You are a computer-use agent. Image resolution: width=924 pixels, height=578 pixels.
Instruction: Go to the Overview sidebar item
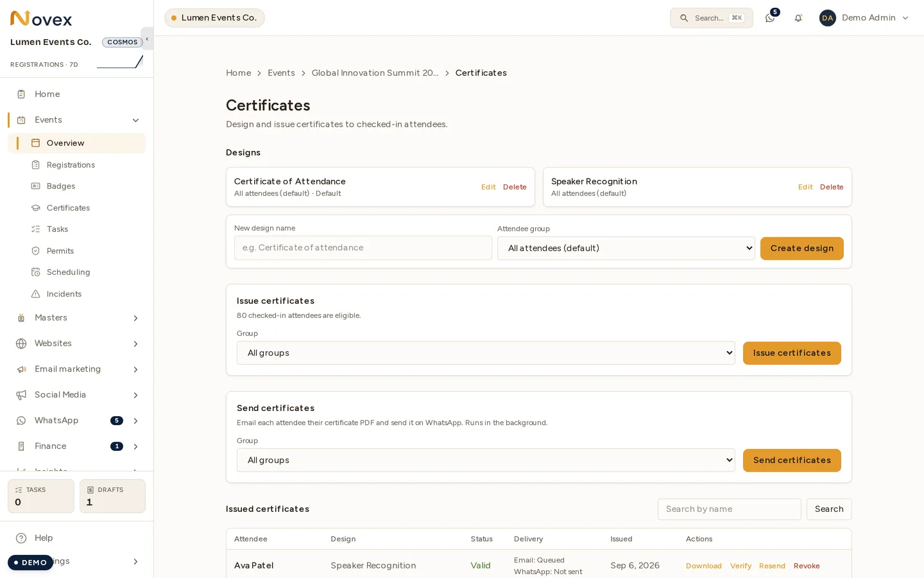[x=77, y=143]
